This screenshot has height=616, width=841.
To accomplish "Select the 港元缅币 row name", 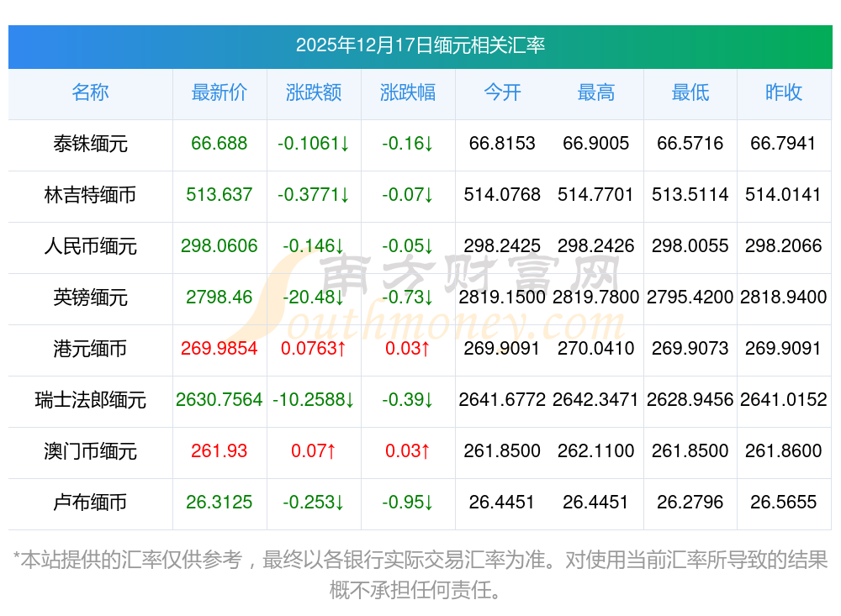I will click(x=90, y=349).
